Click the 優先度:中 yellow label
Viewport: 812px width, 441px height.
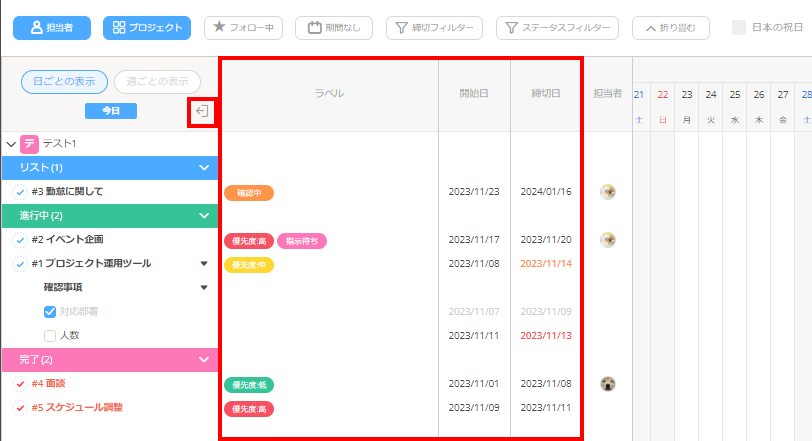point(249,265)
